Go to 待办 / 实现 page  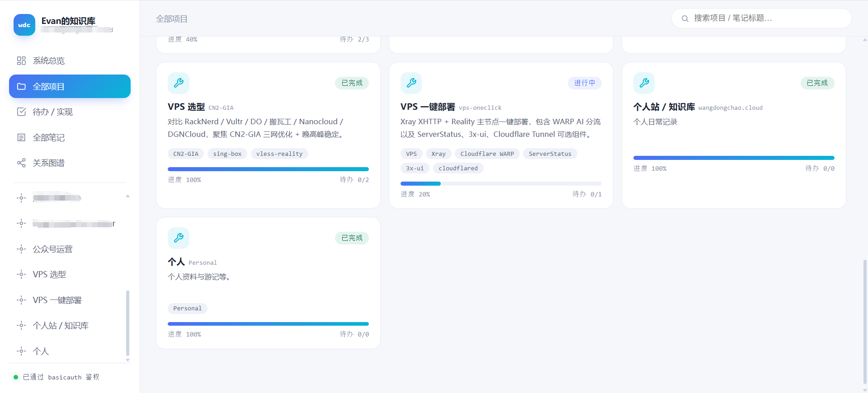(70, 112)
